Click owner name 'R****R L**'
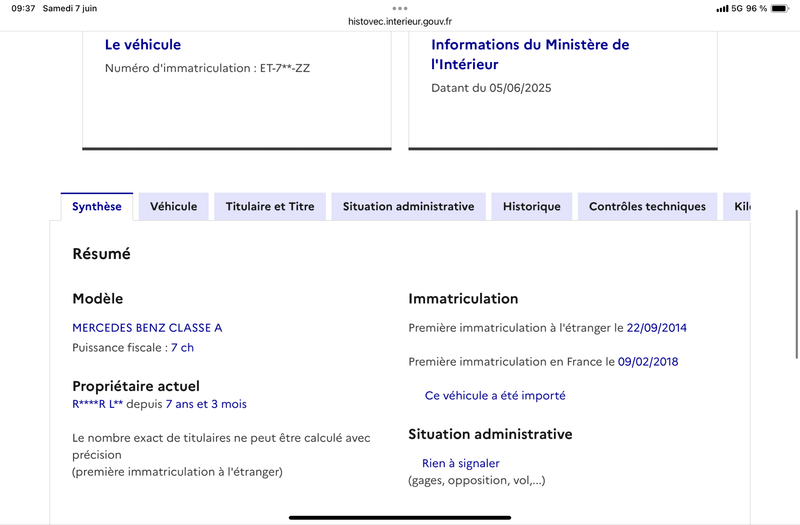Screen dimensions: 800x525 click(97, 404)
